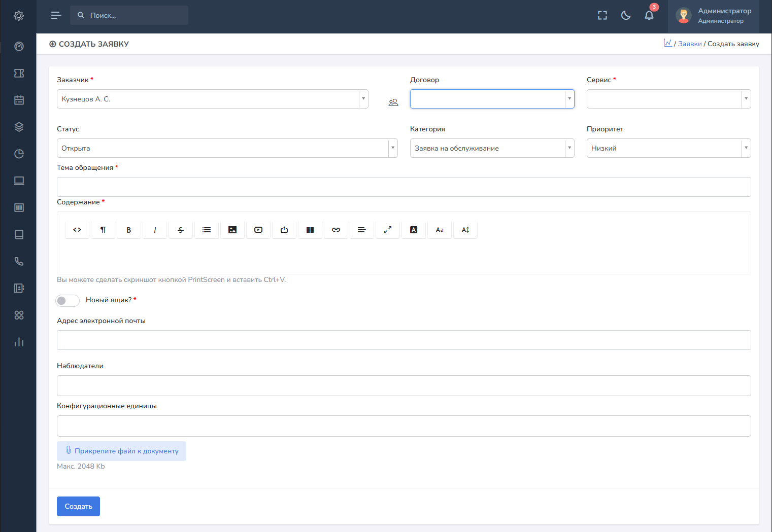This screenshot has width=772, height=532.
Task: Toggle the Новый ящик switch
Action: (x=68, y=301)
